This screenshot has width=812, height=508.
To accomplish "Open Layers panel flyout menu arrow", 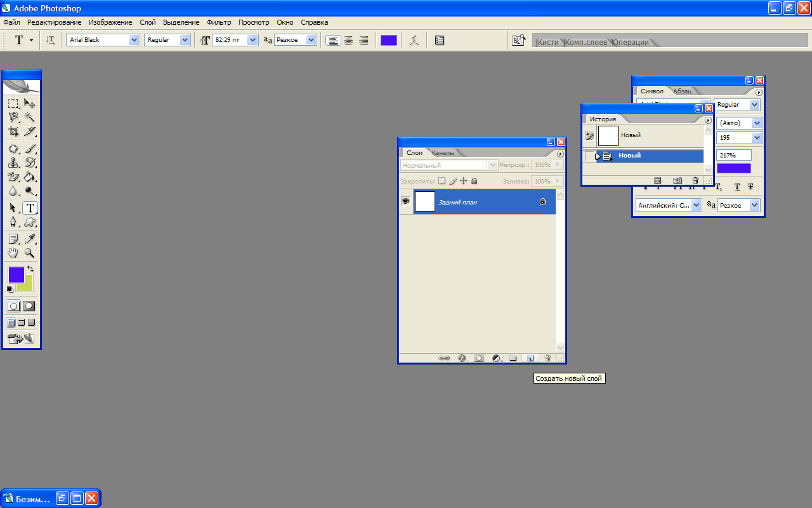I will click(560, 154).
